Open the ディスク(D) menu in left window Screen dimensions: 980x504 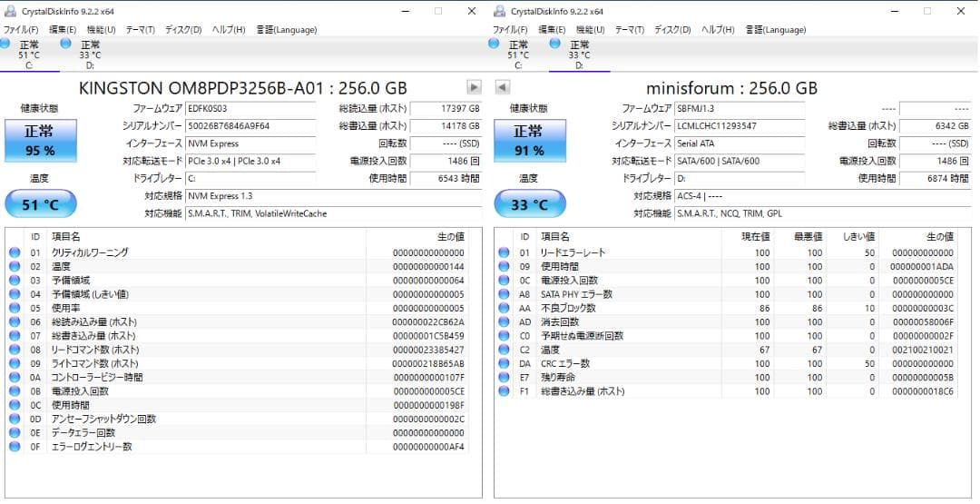point(183,29)
